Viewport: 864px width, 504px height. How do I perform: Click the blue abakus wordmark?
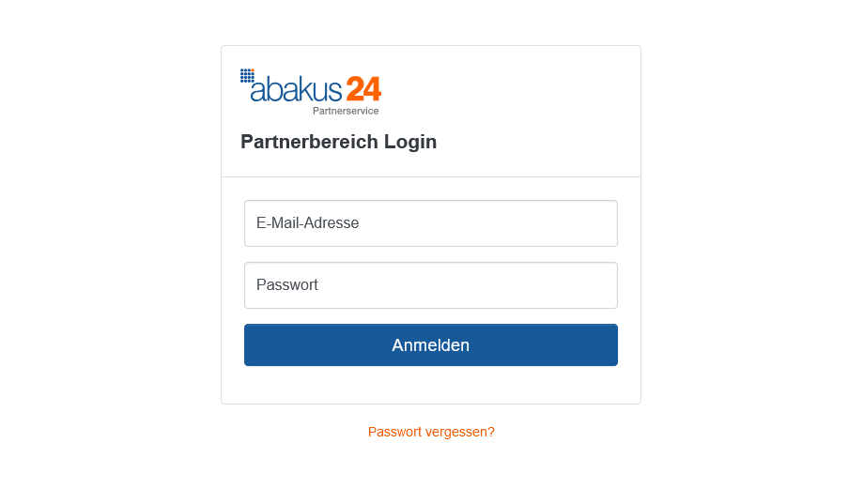click(297, 90)
